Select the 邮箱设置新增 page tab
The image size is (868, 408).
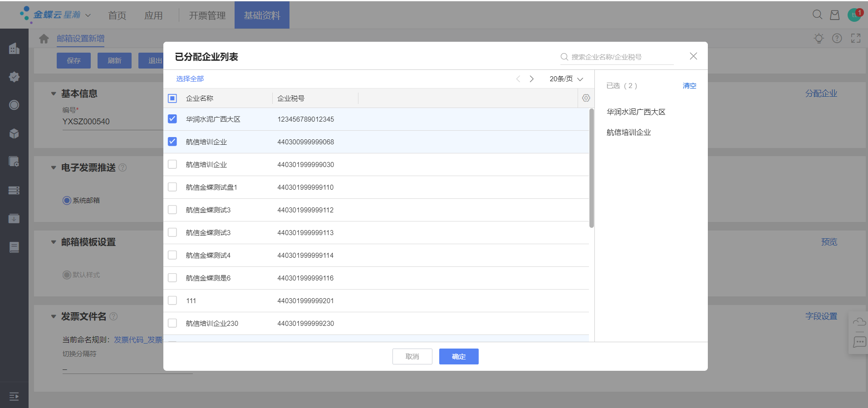click(x=81, y=39)
